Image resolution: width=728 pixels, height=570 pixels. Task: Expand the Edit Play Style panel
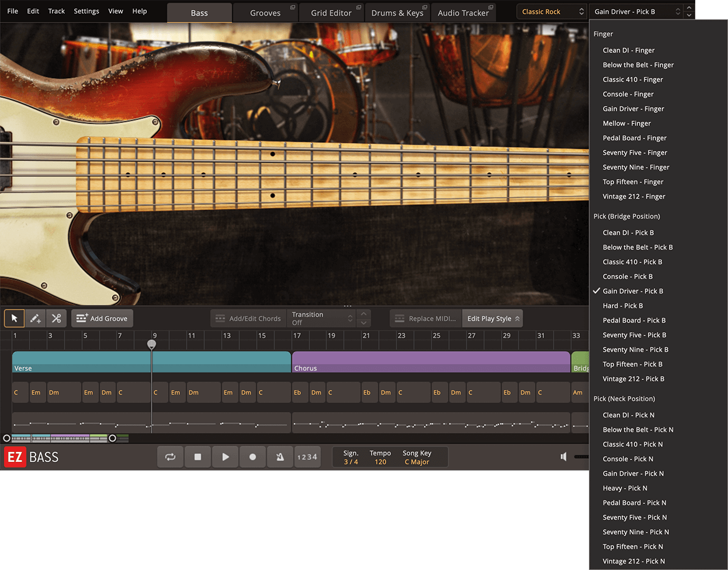[x=492, y=318]
